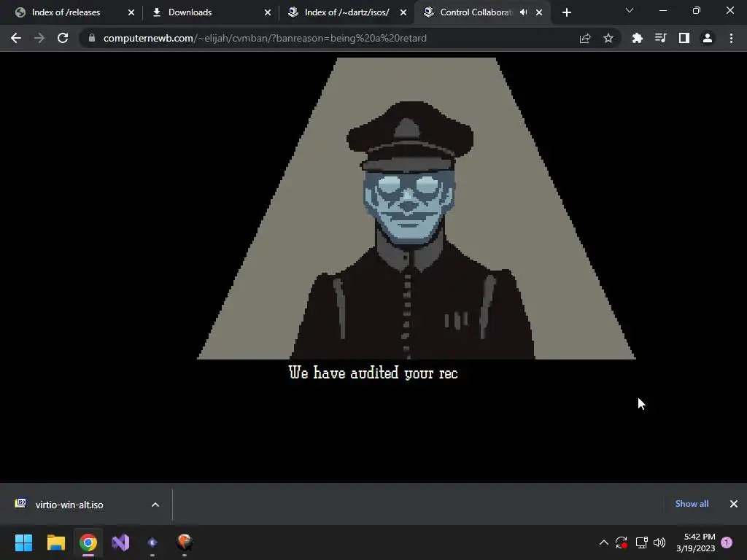
Task: Open the orange bird taskbar app
Action: pyautogui.click(x=185, y=542)
